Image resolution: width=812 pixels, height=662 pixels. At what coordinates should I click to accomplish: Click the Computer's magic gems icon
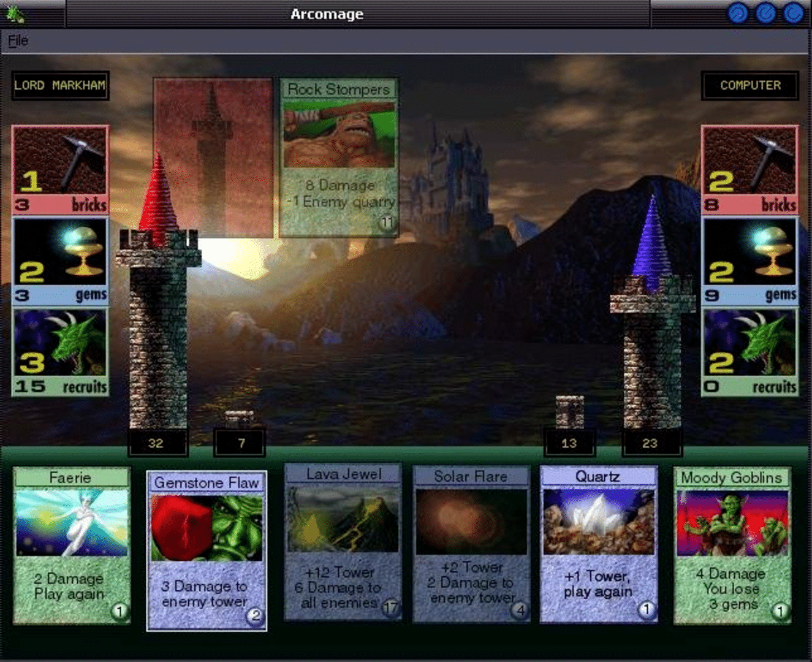coord(750,252)
